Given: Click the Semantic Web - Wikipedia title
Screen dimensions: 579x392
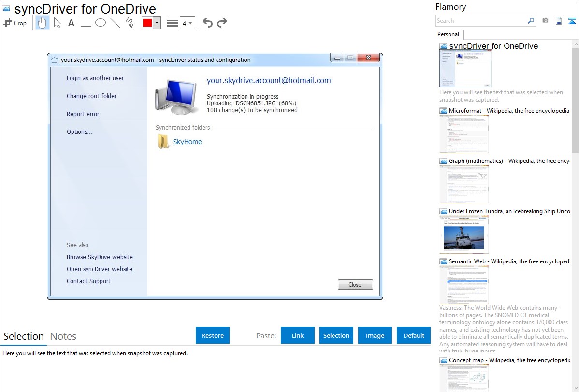Looking at the screenshot, I should (509, 261).
